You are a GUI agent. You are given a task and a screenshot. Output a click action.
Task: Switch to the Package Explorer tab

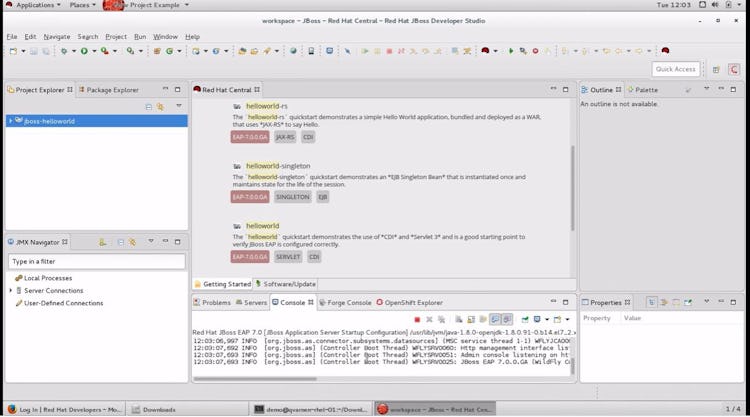pos(109,90)
